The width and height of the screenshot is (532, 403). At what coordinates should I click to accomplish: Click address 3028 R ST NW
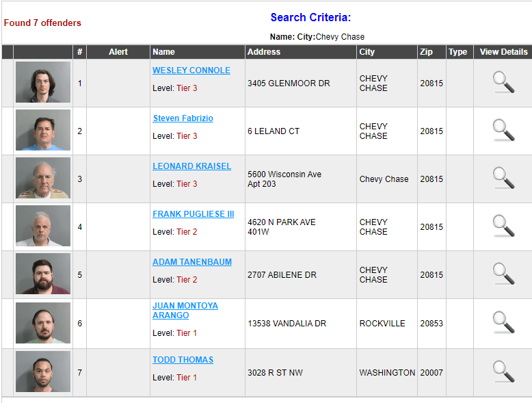coord(275,372)
